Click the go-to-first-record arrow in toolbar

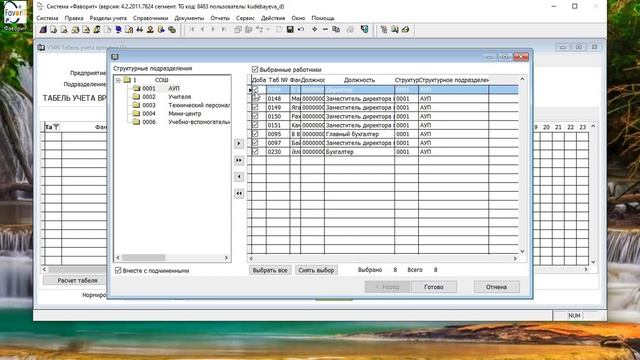192,30
